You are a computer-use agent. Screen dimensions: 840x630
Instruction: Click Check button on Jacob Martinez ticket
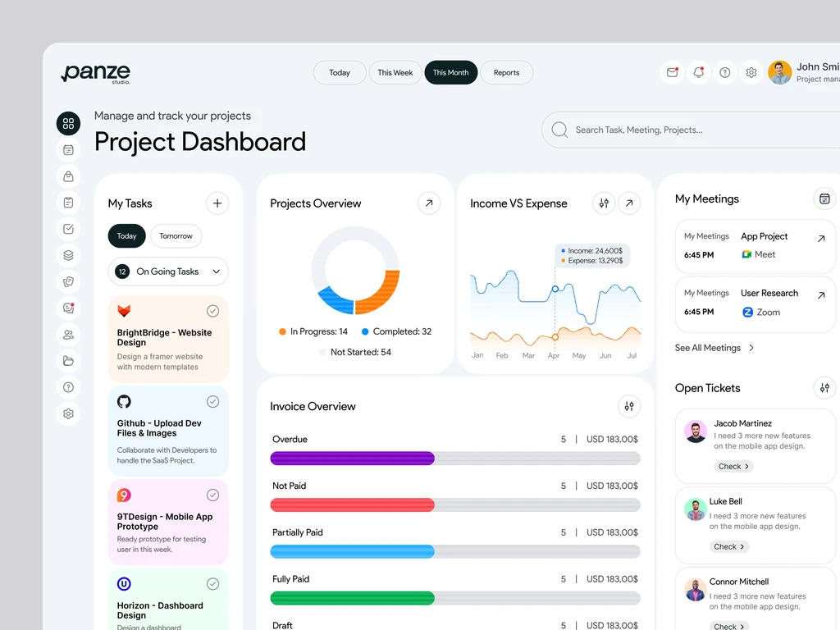tap(733, 466)
